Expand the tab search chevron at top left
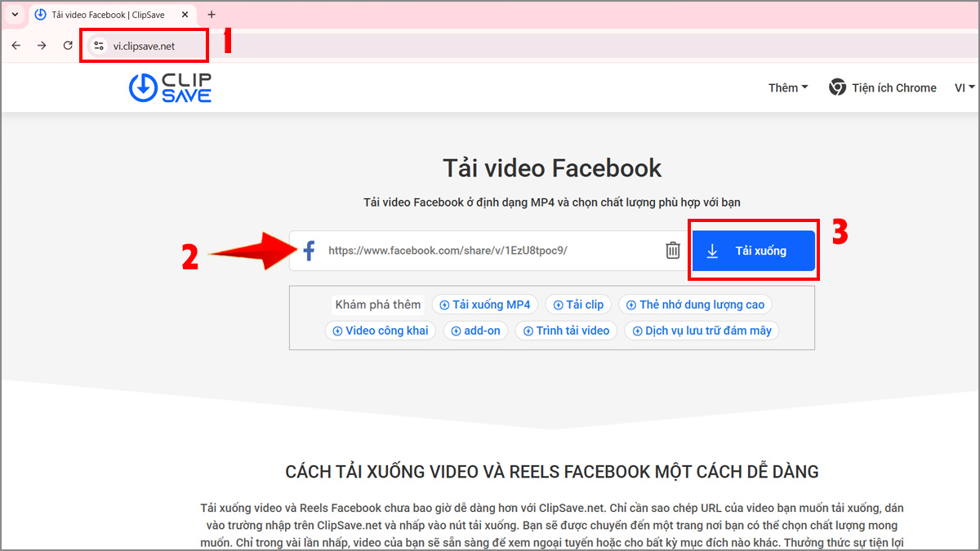Viewport: 980px width, 551px height. (14, 14)
